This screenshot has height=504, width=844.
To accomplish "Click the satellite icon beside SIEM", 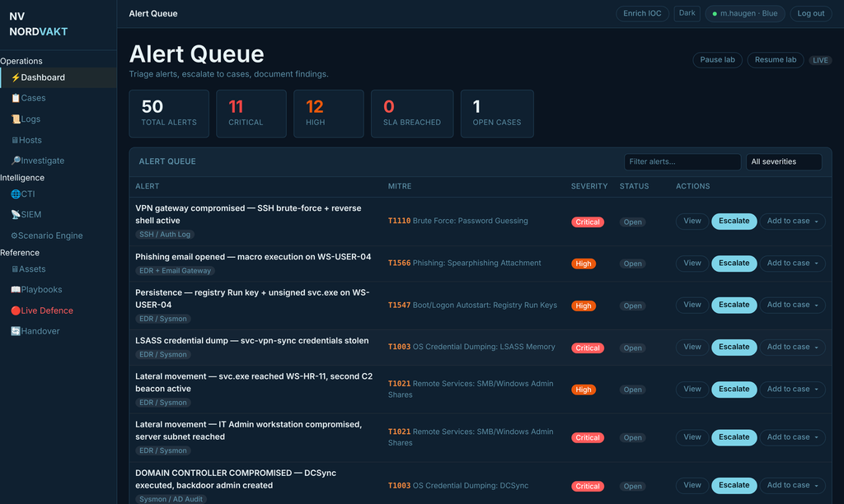I will (x=16, y=215).
